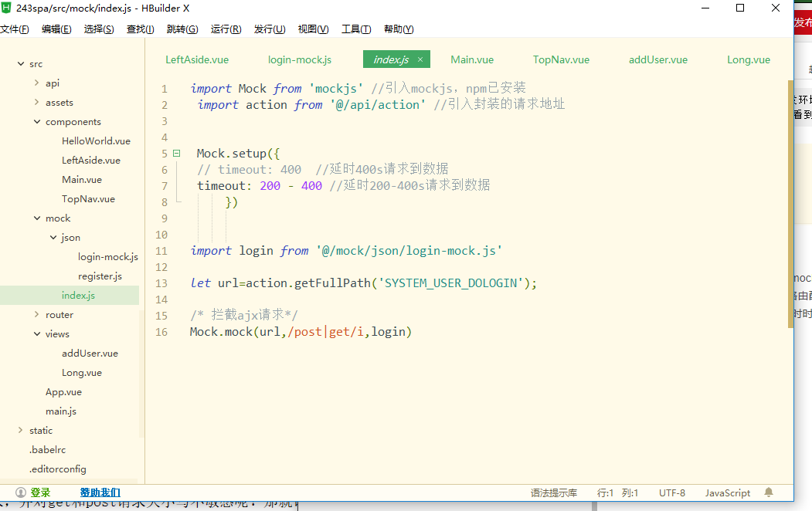The height and width of the screenshot is (511, 812).
Task: Collapse the json folder
Action: click(53, 238)
